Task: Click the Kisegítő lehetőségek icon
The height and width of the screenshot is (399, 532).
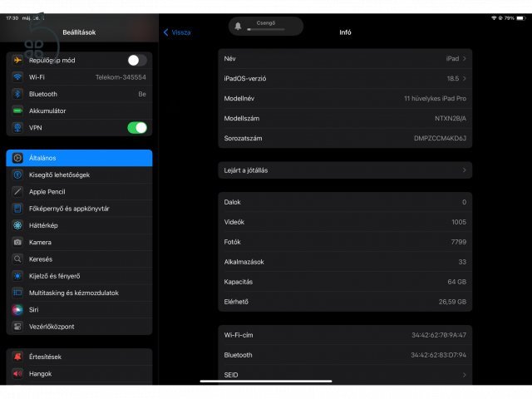Action: 17,175
